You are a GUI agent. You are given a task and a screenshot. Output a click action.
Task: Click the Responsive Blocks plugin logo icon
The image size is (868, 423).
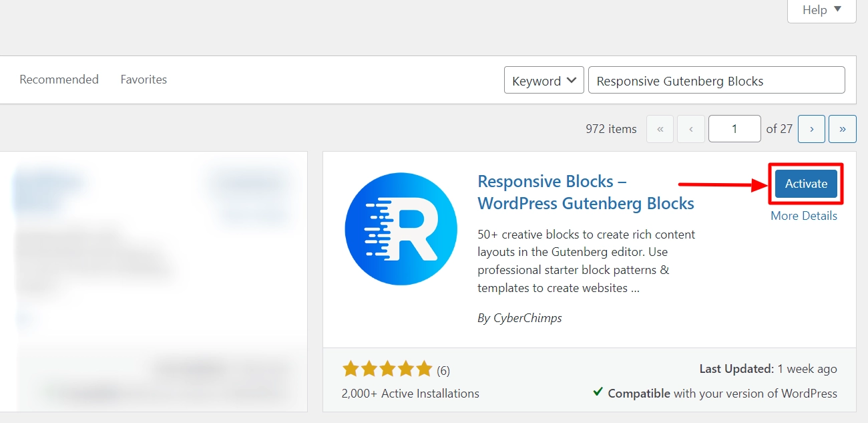coord(401,229)
